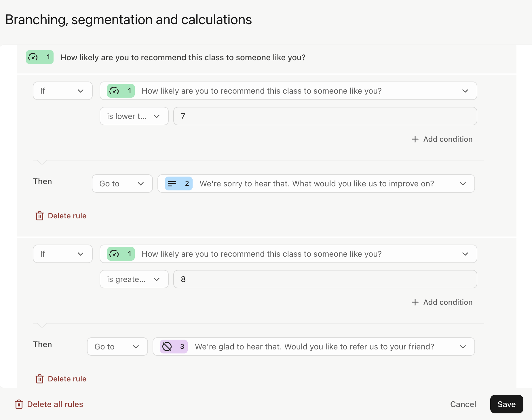Viewport: 532px width, 420px height.
Task: Open the second Go to action dropdown
Action: point(117,347)
